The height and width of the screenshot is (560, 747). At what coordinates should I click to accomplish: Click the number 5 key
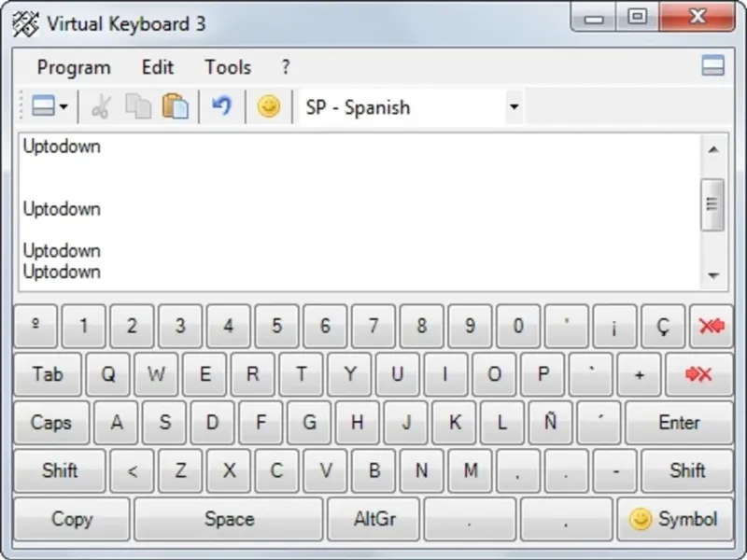point(276,326)
